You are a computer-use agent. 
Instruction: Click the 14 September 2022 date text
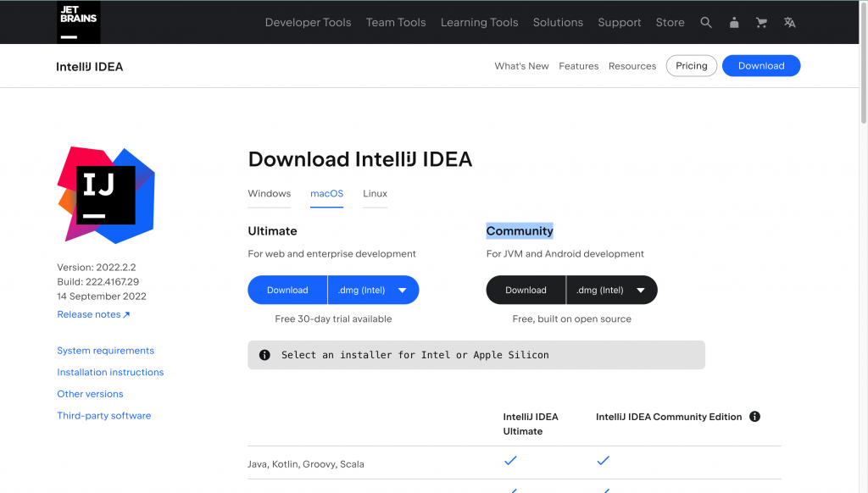click(x=102, y=296)
